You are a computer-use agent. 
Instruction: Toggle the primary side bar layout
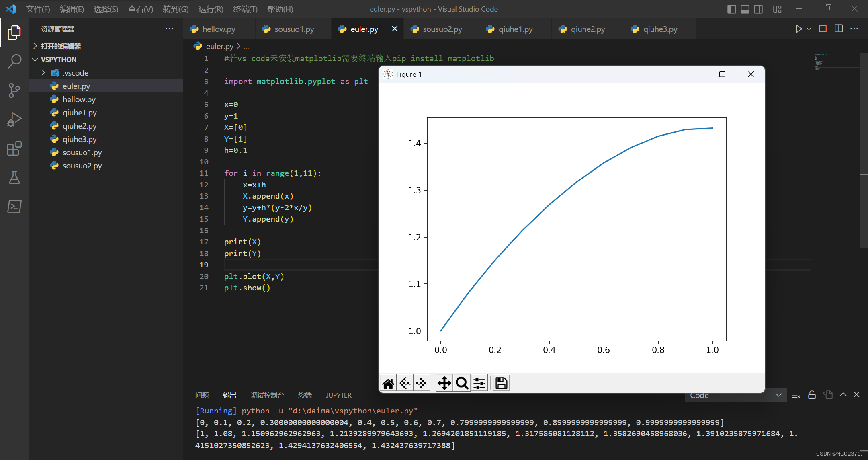click(731, 9)
